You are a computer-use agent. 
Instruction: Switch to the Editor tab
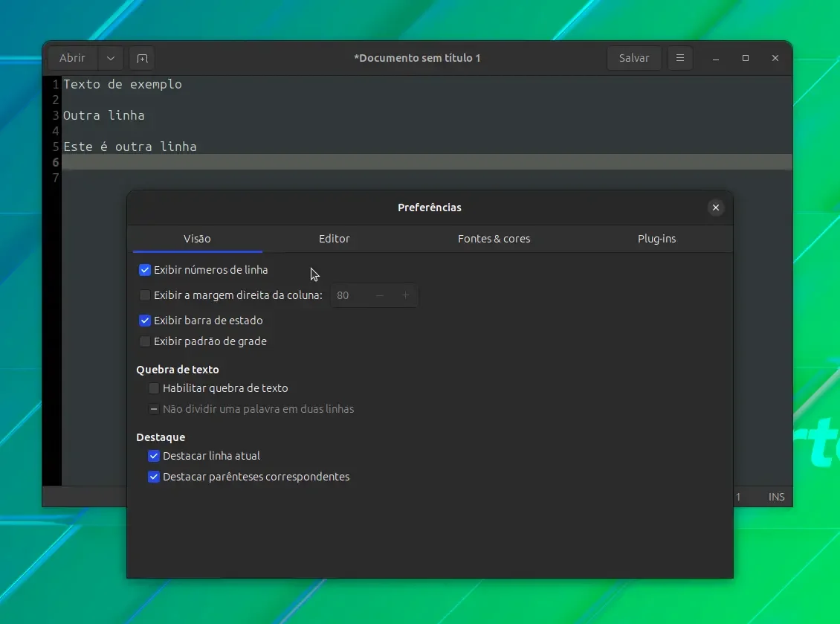(x=335, y=239)
